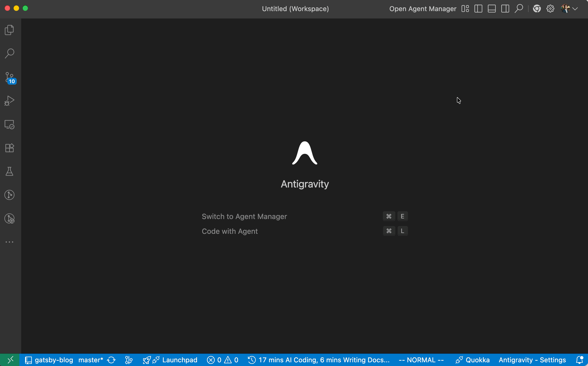This screenshot has height=366, width=588.
Task: Open the Extensions view
Action: coord(9,148)
